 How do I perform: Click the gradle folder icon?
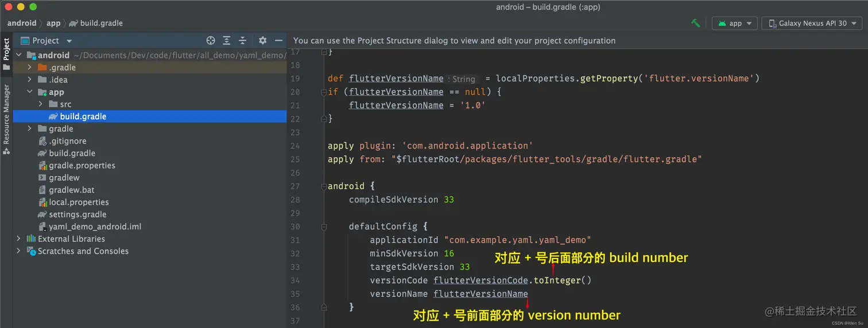[x=42, y=129]
